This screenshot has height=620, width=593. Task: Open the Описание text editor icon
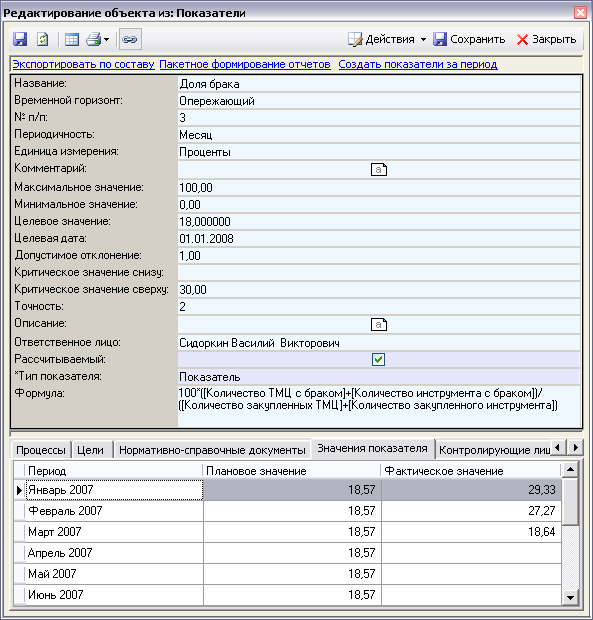pyautogui.click(x=379, y=325)
